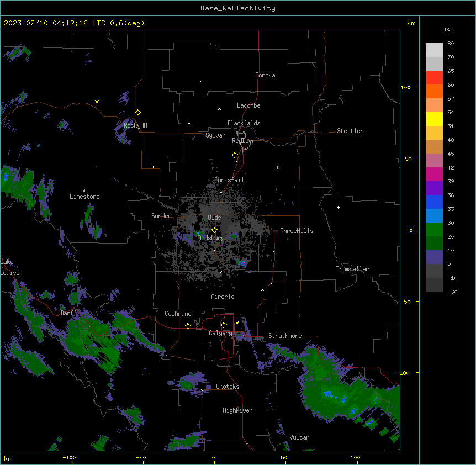Click the yellow diamond marker next to Olds
This screenshot has width=476, height=465.
pyautogui.click(x=214, y=230)
